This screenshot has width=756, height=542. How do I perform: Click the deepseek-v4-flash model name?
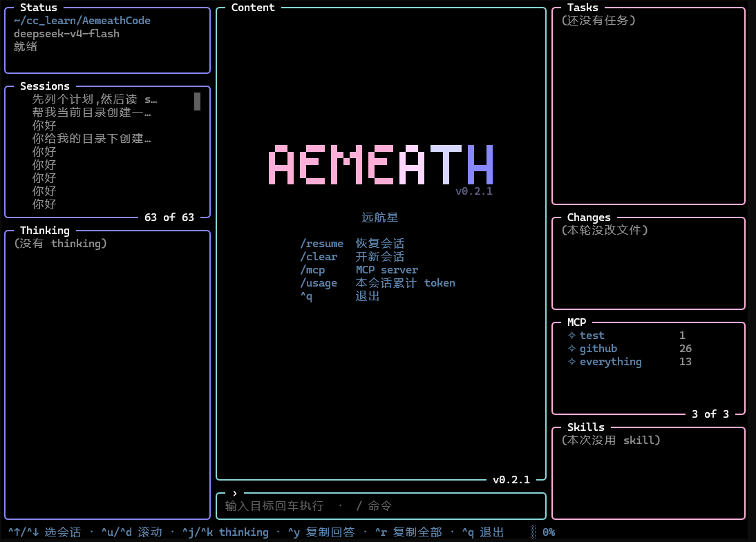[66, 34]
